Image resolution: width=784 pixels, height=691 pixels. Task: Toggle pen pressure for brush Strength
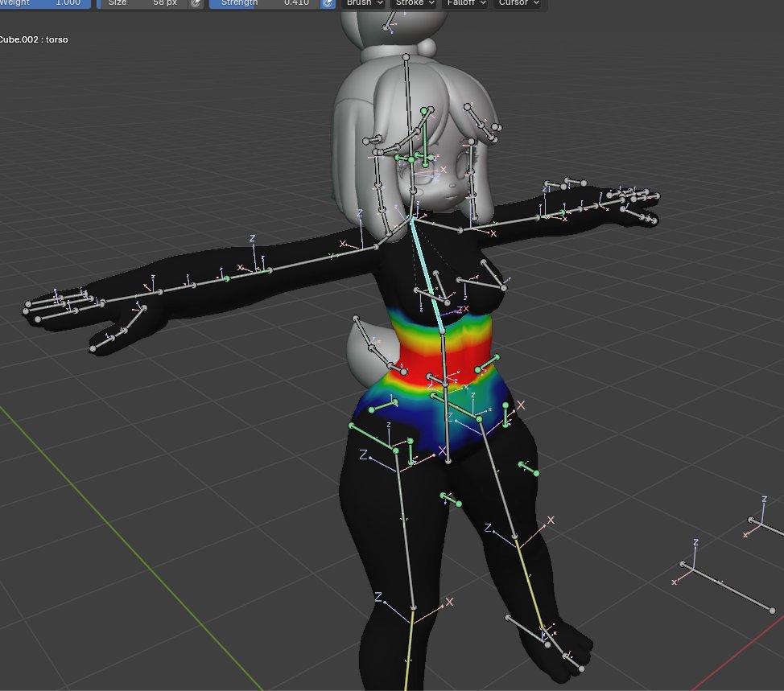coord(328,3)
